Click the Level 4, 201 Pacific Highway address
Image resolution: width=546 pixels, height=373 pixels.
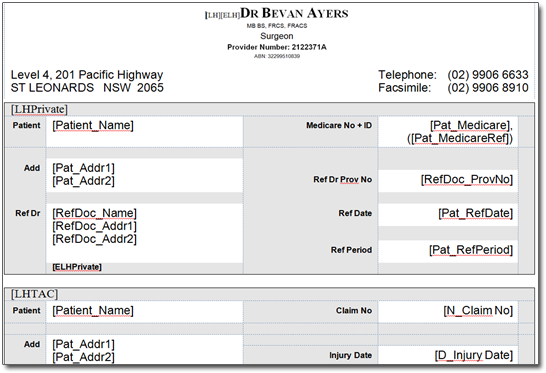(87, 75)
